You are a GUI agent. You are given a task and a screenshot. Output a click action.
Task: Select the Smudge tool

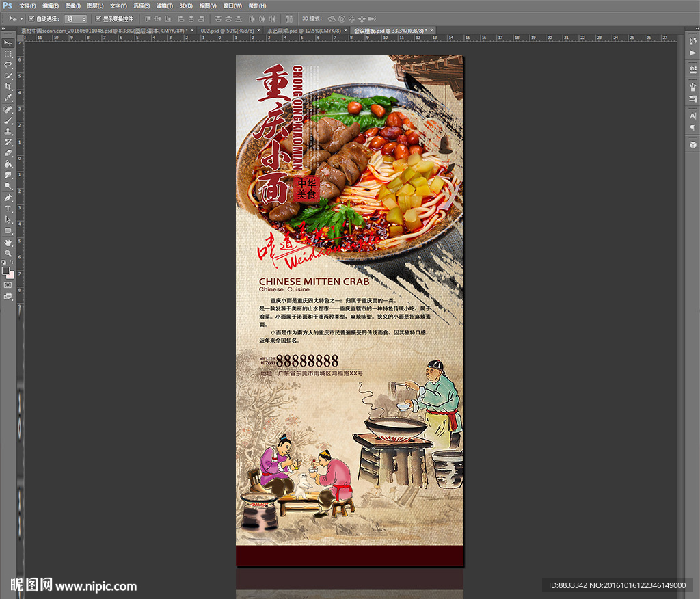point(8,175)
